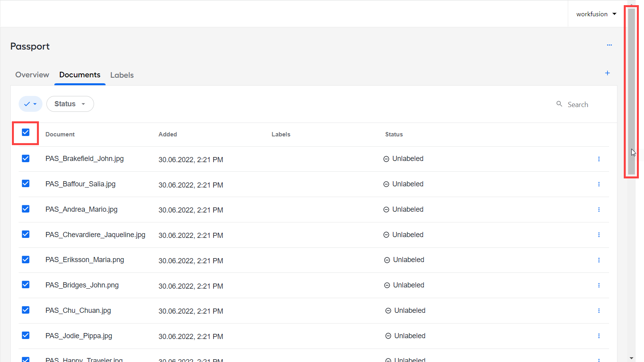This screenshot has height=362, width=644.
Task: Open document PAS_Bridges_John.png
Action: pos(82,285)
